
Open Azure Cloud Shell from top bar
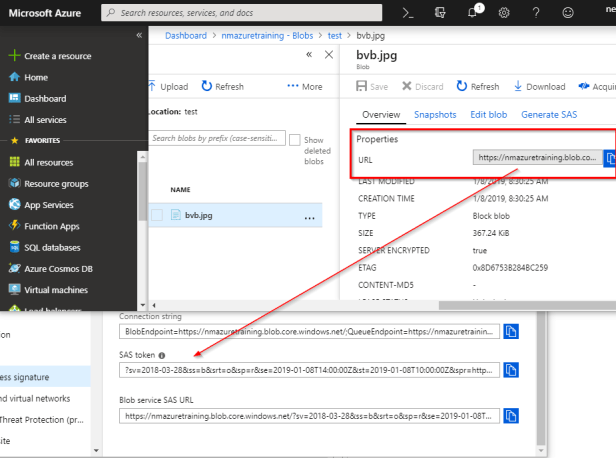(408, 13)
